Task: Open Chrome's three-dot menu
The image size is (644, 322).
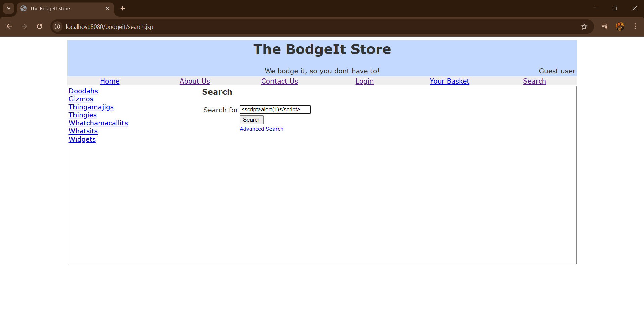Action: pos(635,26)
